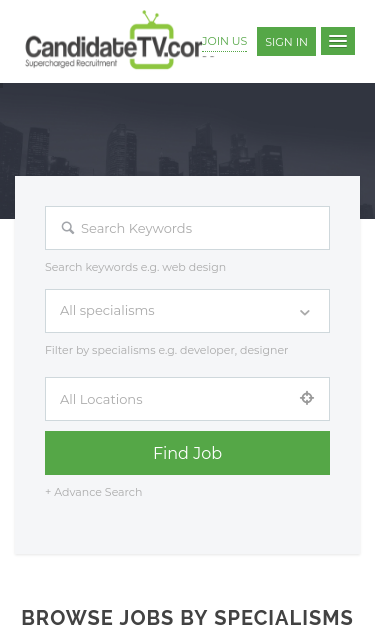Image resolution: width=375 pixels, height=627 pixels.
Task: Click the crosshair locate-me icon
Action: (x=307, y=398)
